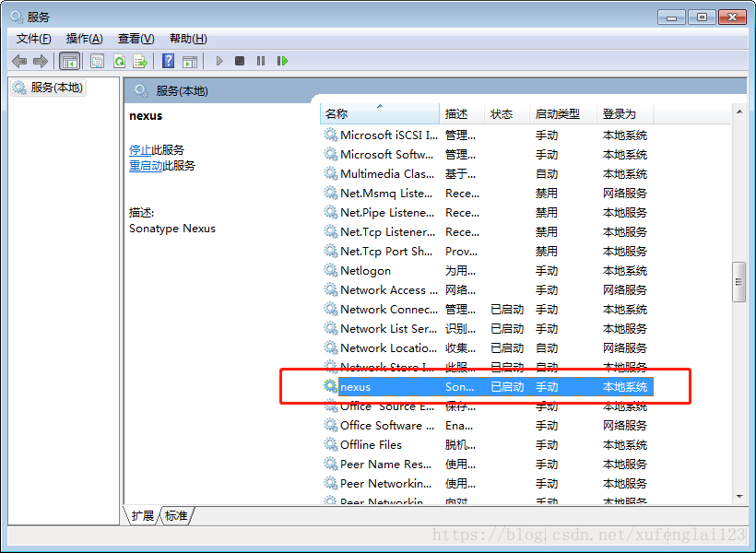Select the Netlogon service row
The image size is (756, 553).
487,270
